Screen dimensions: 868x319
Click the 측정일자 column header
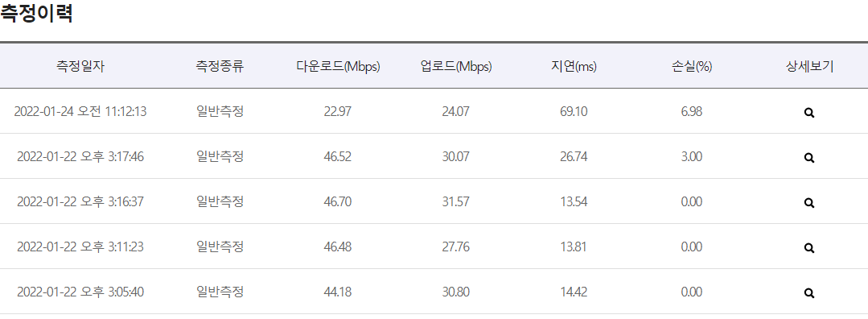[80, 67]
